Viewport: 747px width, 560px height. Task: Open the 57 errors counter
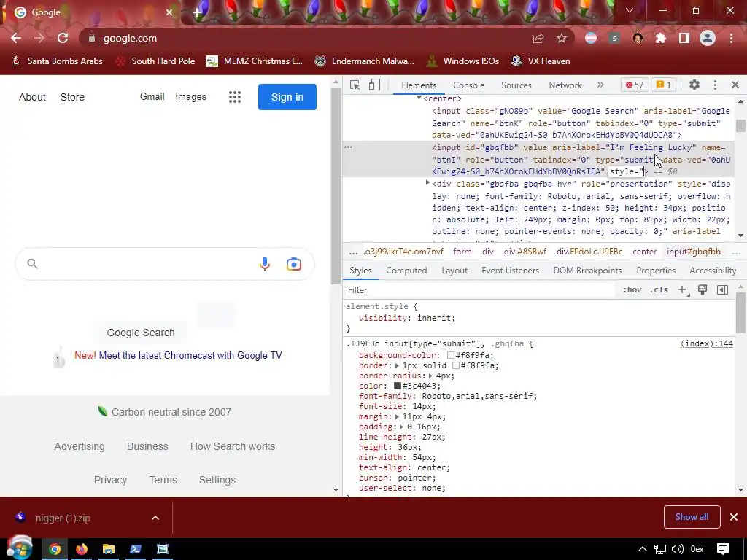(x=635, y=85)
